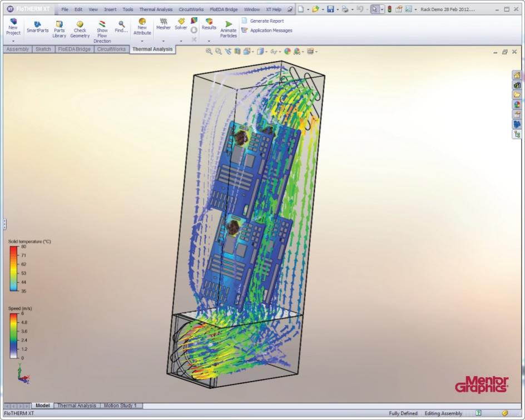Switch to the CircuitWorks ribbon tab
Viewport: 525px width, 420px height.
111,50
